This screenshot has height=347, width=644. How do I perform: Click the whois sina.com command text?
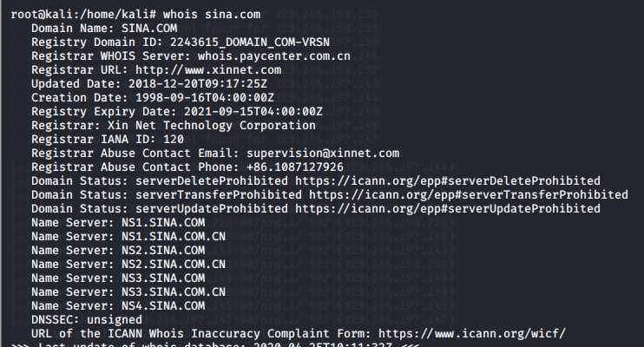tap(212, 15)
